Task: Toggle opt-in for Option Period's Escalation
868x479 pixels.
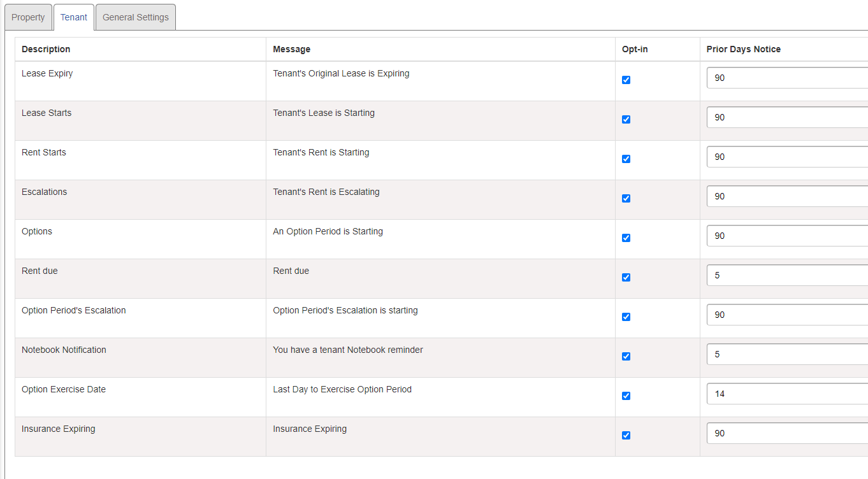Action: [x=626, y=317]
